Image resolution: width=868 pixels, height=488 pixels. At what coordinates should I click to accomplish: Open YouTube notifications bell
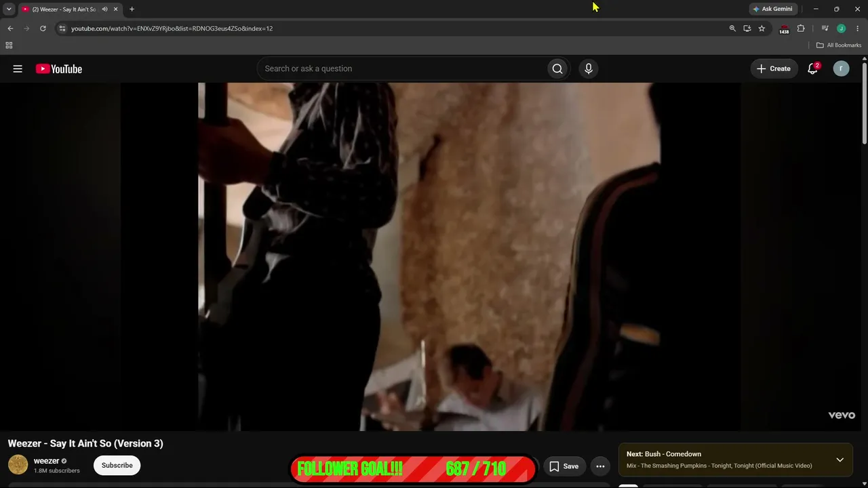tap(812, 68)
